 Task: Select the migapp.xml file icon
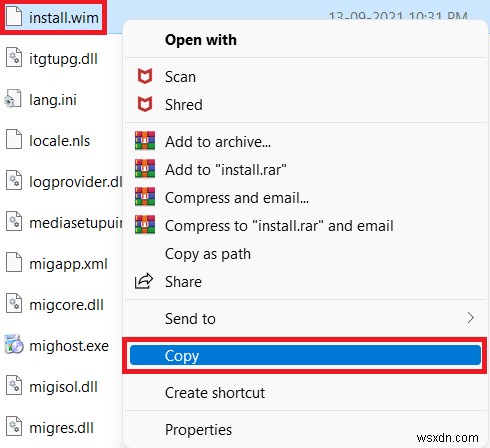pyautogui.click(x=14, y=263)
